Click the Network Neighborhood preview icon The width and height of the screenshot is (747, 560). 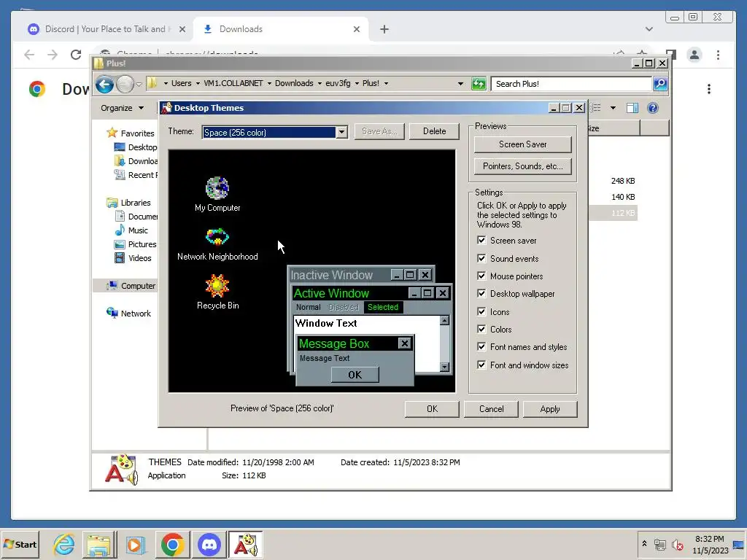click(x=217, y=236)
